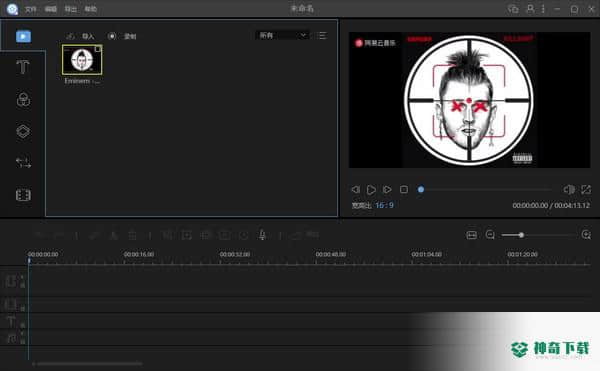Select the Eminem media clip thumbnail
The height and width of the screenshot is (371, 600).
click(x=82, y=60)
